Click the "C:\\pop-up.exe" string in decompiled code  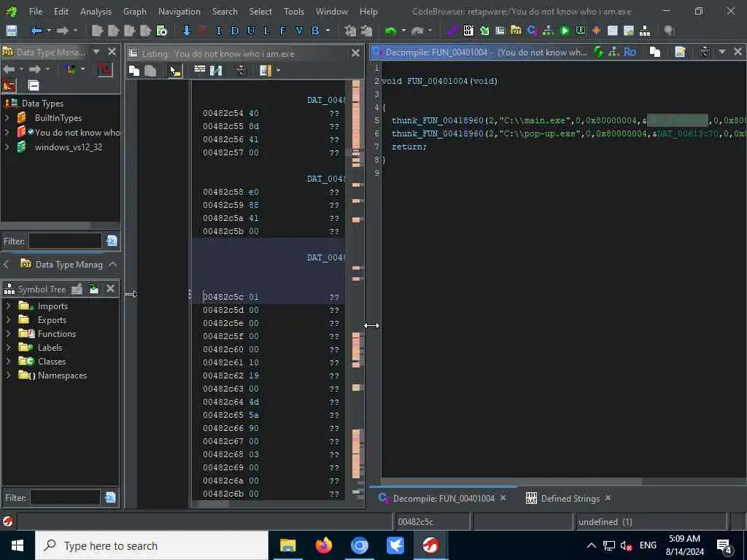click(x=541, y=134)
